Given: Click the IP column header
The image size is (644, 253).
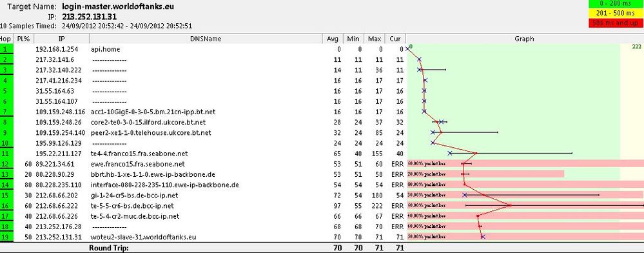Looking at the screenshot, I should (x=62, y=39).
